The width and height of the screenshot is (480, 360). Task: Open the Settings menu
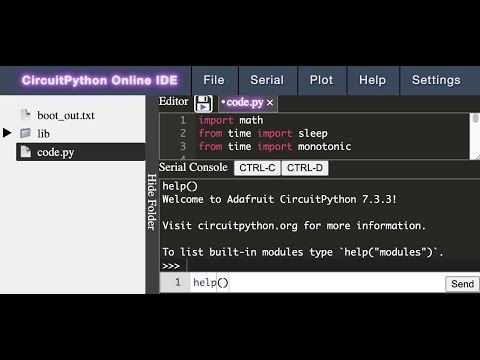[x=436, y=80]
